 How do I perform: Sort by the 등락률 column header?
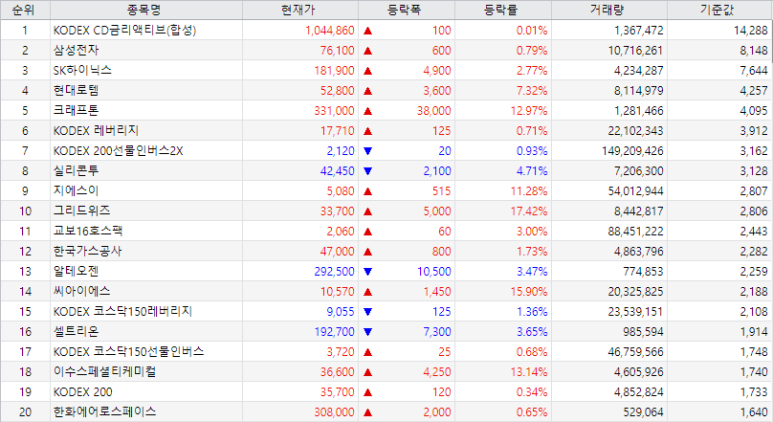tap(503, 10)
